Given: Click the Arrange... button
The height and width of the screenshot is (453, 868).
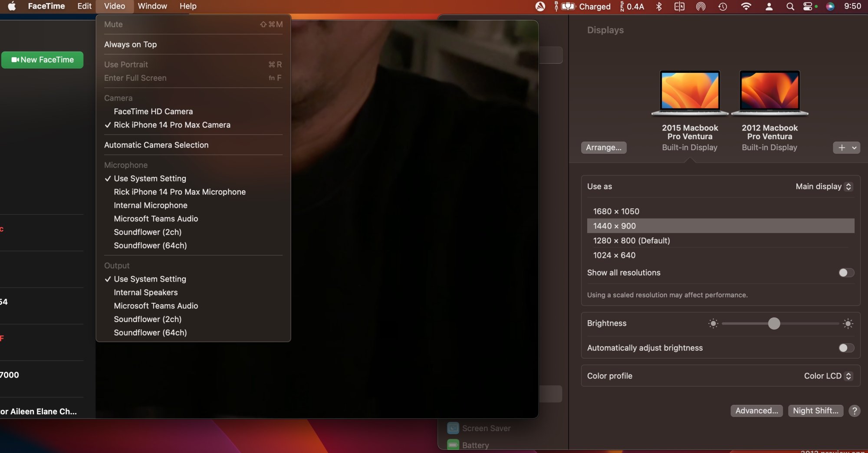Looking at the screenshot, I should click(x=604, y=148).
